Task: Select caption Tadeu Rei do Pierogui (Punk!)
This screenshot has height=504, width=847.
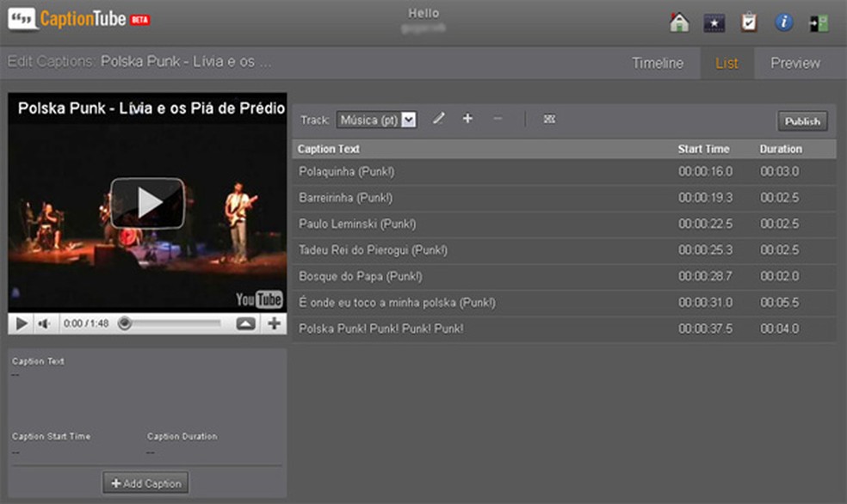Action: click(x=564, y=249)
